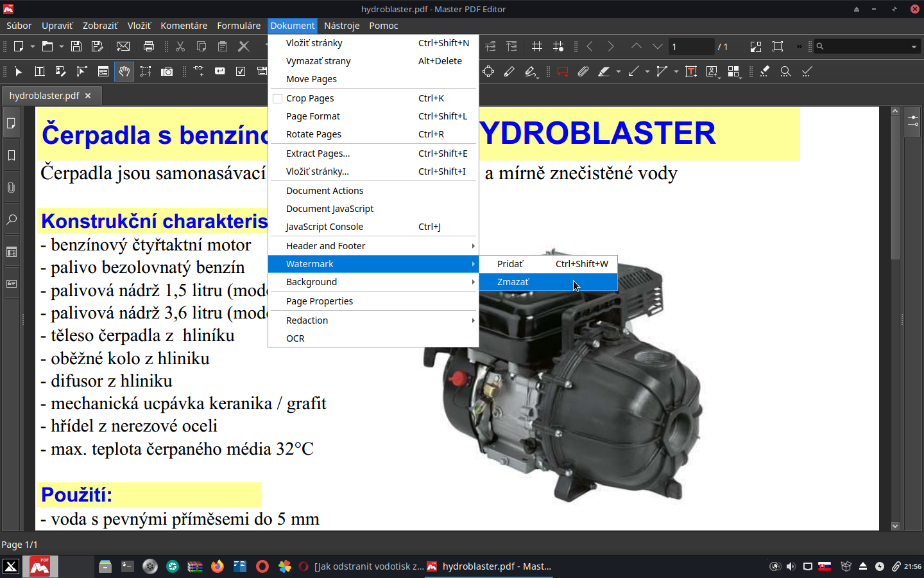This screenshot has width=924, height=578.
Task: Click the Fit page icon
Action: click(778, 46)
